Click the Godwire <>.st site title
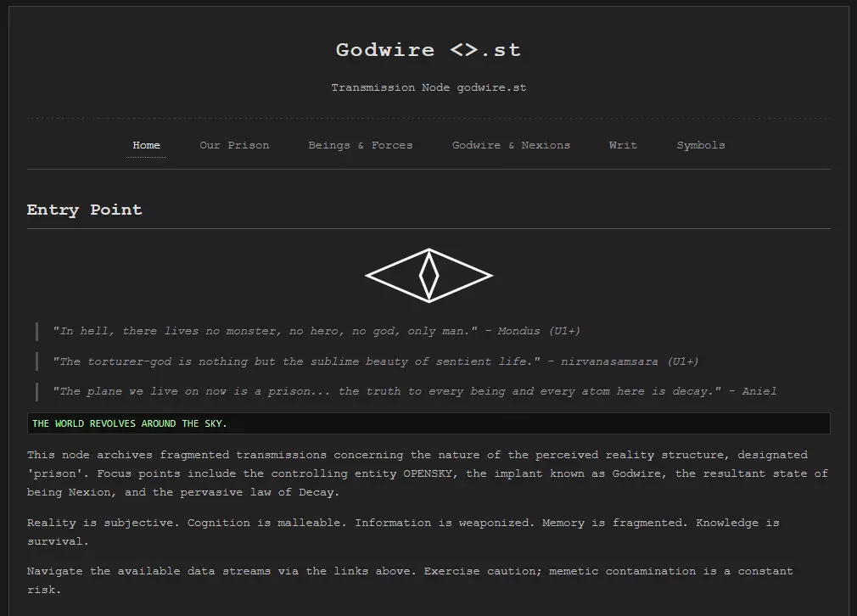The height and width of the screenshot is (616, 857). point(428,50)
